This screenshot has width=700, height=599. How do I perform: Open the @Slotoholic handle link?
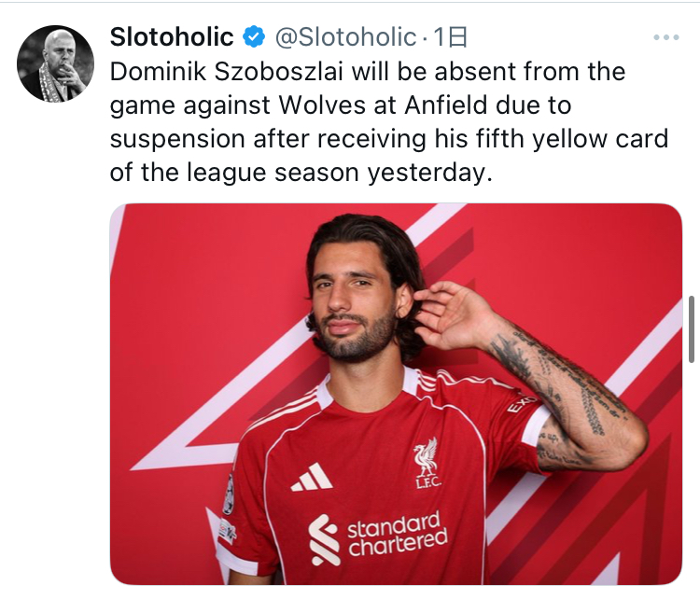tap(344, 37)
